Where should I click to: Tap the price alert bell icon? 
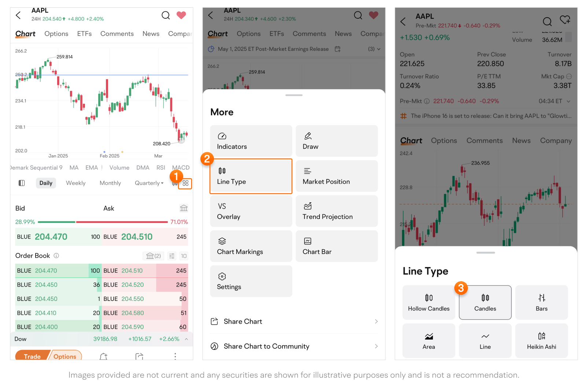[104, 356]
